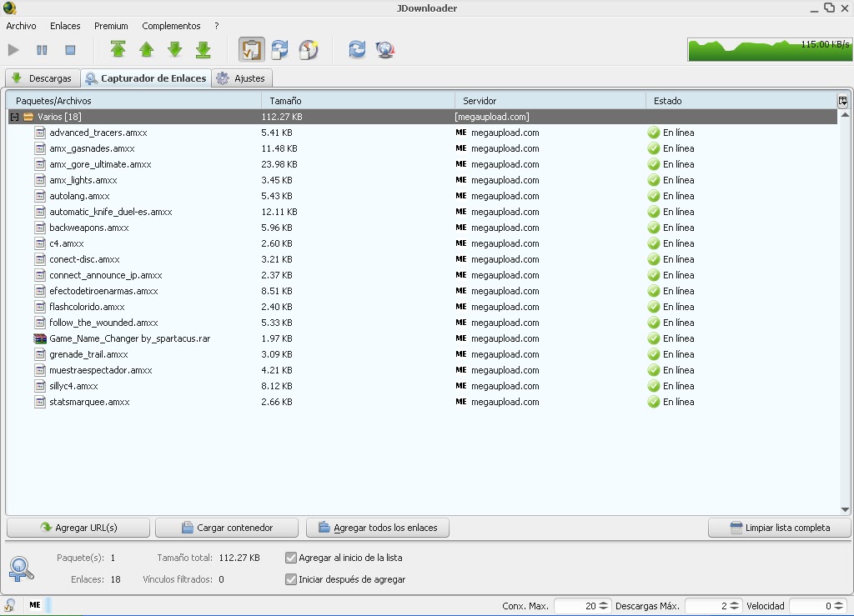This screenshot has height=616, width=854.
Task: Click the premium key icon in status bar
Action: [x=10, y=605]
